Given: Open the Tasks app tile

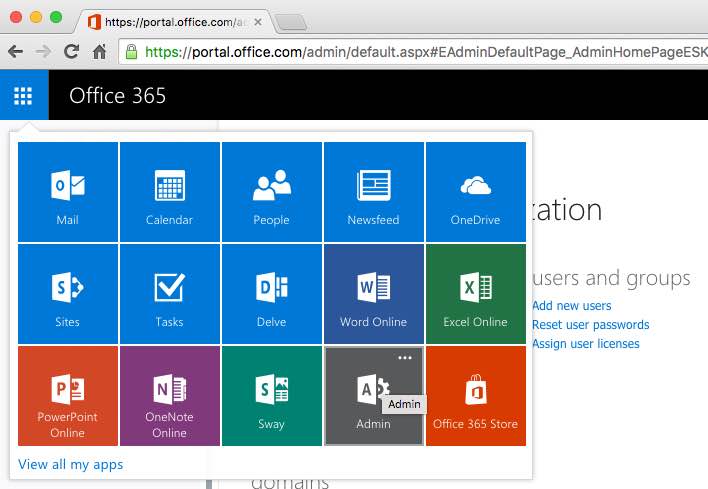Looking at the screenshot, I should tap(170, 294).
